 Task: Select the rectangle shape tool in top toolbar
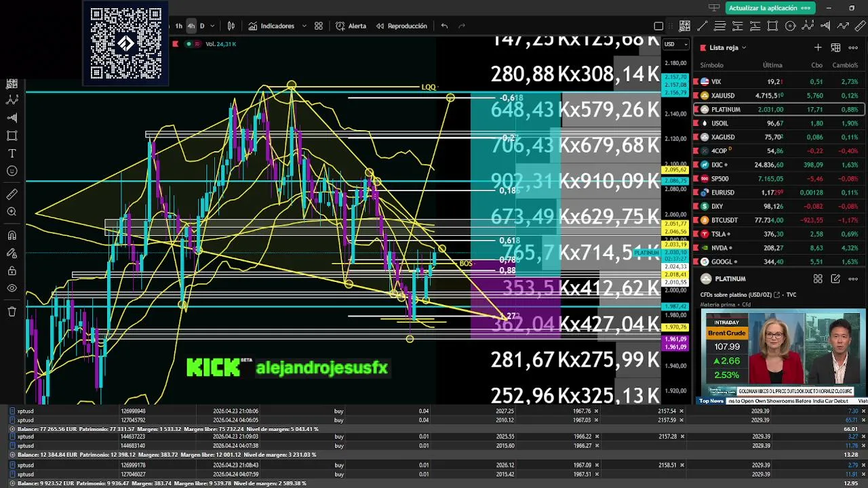coord(772,26)
